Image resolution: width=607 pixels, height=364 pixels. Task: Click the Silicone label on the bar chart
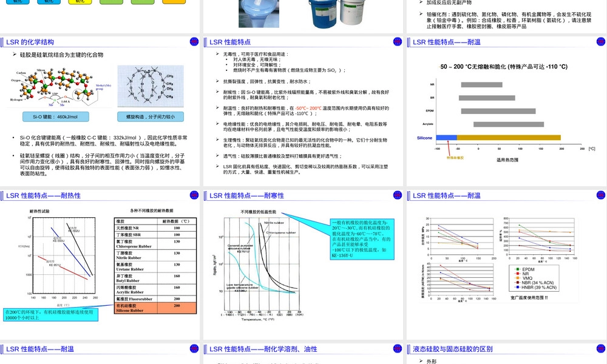[x=425, y=138]
